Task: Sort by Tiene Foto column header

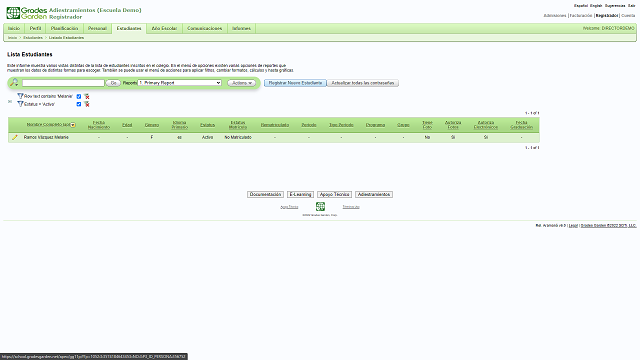Action: click(x=427, y=125)
